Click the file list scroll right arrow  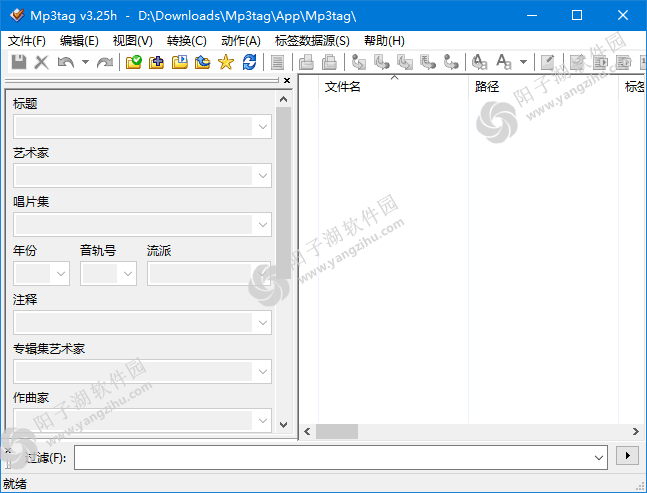(636, 432)
